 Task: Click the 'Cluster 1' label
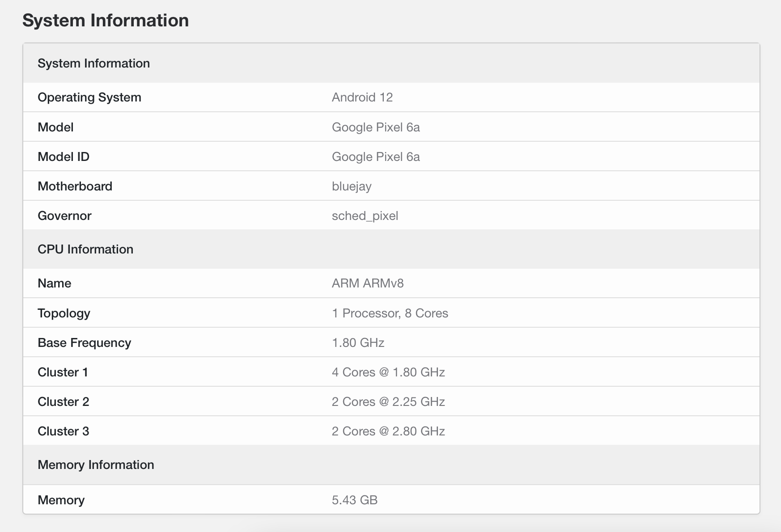[63, 372]
